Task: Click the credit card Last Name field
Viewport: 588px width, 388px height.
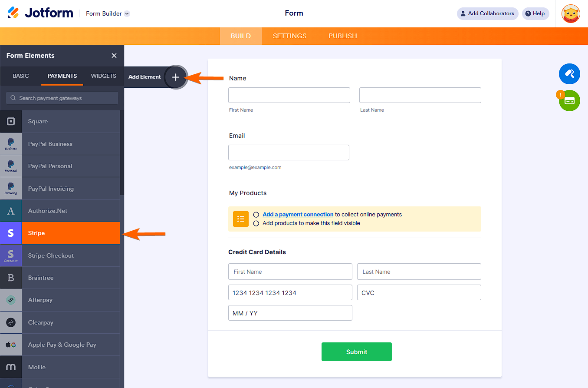Action: tap(419, 272)
